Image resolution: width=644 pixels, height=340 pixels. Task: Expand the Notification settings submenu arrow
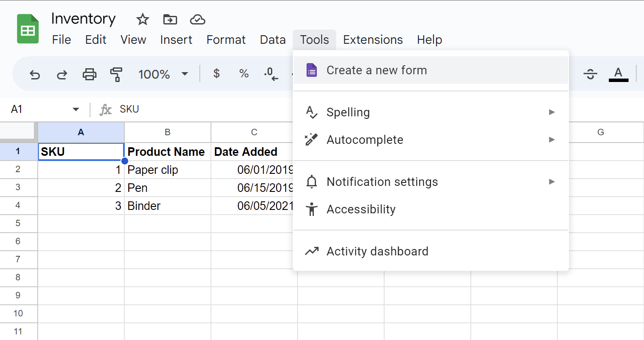point(552,182)
